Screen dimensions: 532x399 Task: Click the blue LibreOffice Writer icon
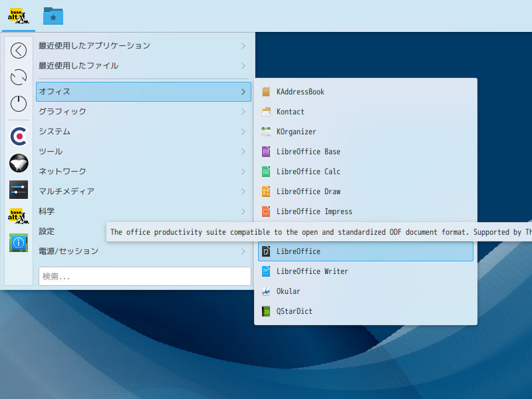[266, 271]
